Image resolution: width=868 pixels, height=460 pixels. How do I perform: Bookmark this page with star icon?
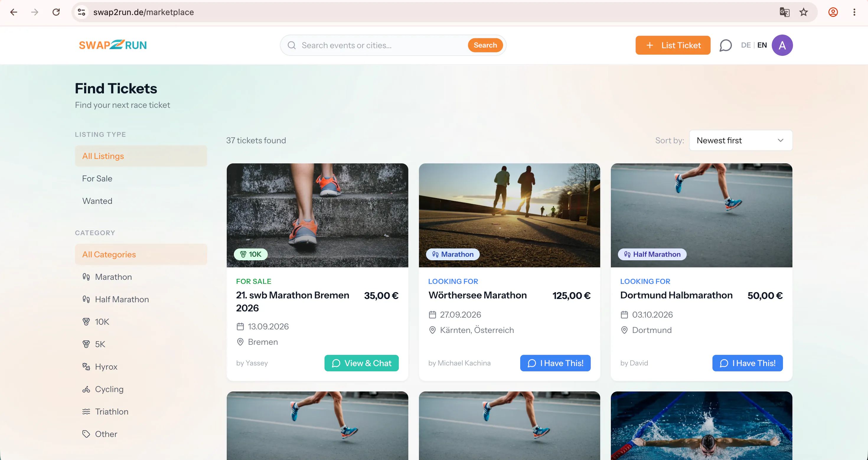pyautogui.click(x=804, y=12)
